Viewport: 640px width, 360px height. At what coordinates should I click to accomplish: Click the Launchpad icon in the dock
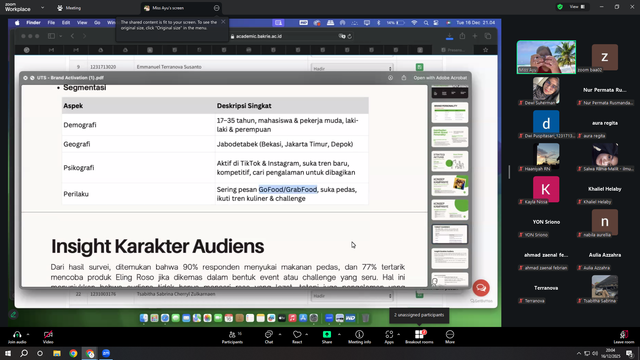tap(154, 318)
